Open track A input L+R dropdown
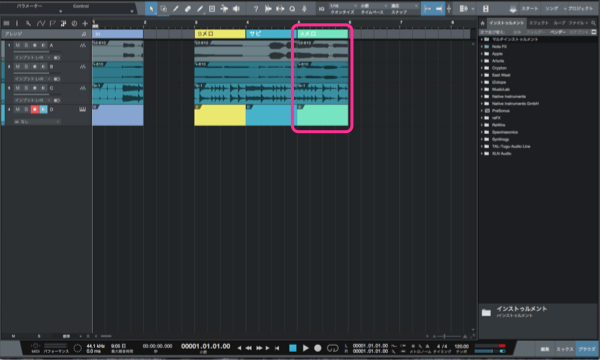 pyautogui.click(x=33, y=57)
